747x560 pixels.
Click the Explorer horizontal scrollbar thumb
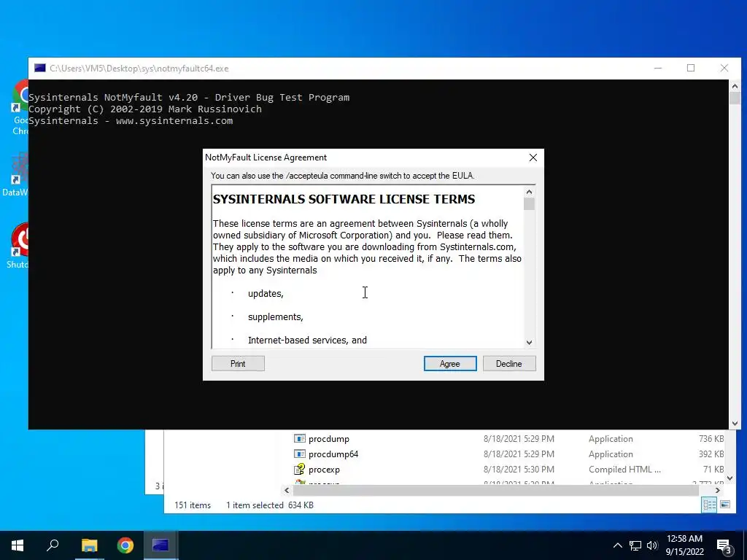click(x=495, y=490)
